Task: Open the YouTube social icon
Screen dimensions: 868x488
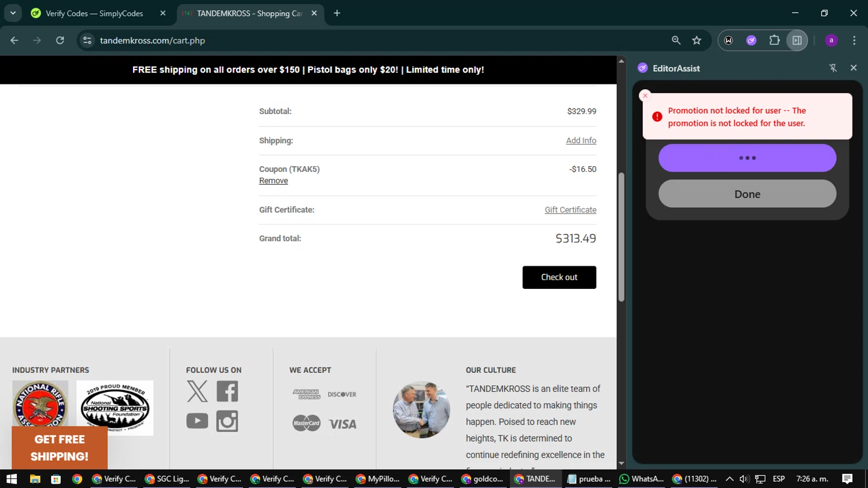Action: (x=197, y=421)
